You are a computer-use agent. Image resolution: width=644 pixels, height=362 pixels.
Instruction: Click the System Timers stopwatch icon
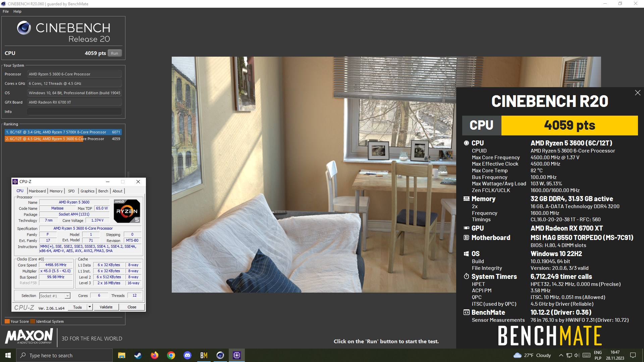coord(466,277)
